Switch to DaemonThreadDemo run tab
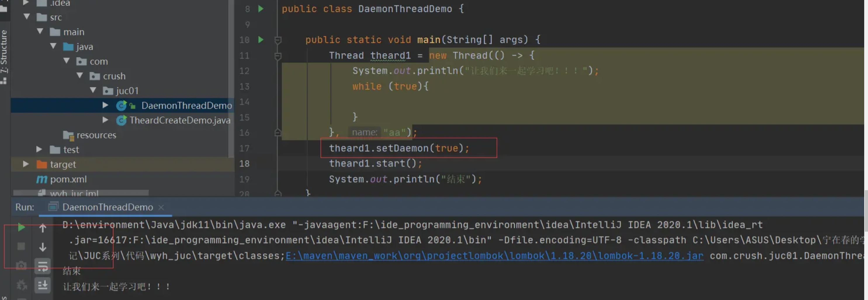868x300 pixels. (x=108, y=207)
